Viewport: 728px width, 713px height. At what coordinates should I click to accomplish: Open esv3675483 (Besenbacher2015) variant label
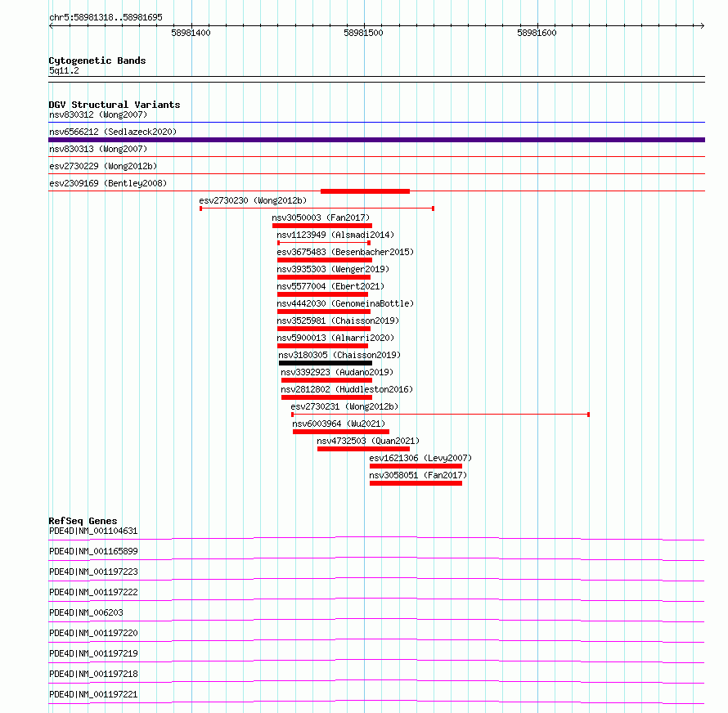pos(345,252)
